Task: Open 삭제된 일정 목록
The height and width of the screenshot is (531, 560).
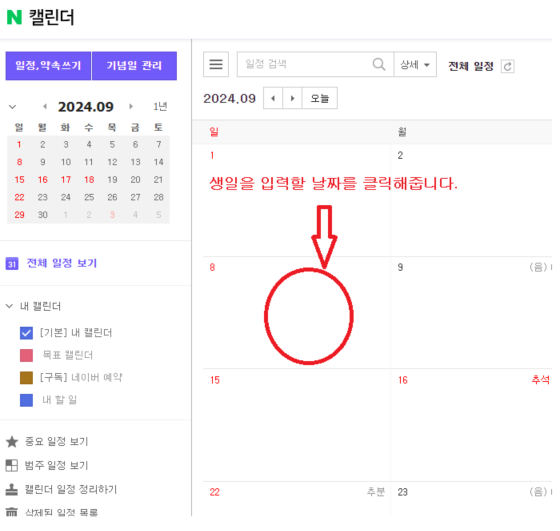Action: pyautogui.click(x=61, y=512)
